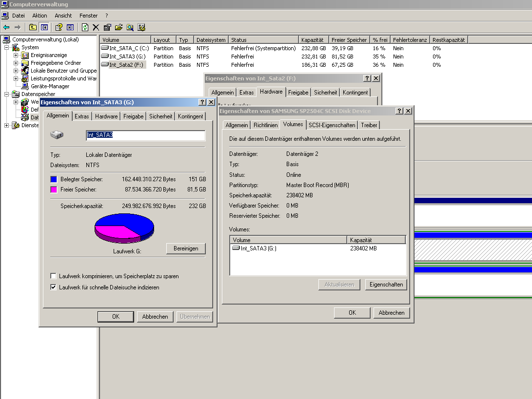Click the properties toolbar icon with checklist
Screen dimensions: 532x399
pyautogui.click(x=108, y=27)
